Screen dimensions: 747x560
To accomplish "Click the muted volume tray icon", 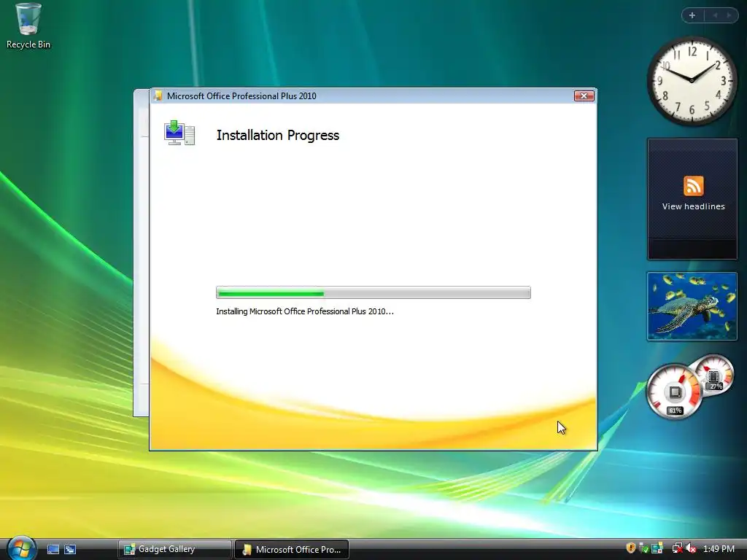I will click(x=692, y=548).
